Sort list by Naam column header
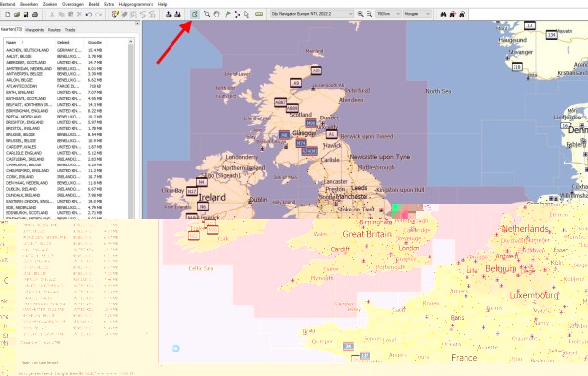 pyautogui.click(x=29, y=43)
